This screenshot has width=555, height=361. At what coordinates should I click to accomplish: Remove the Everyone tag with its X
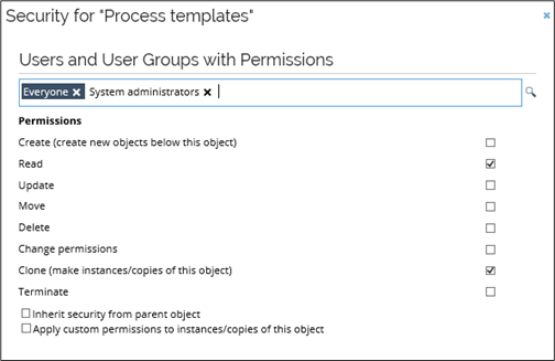point(76,92)
